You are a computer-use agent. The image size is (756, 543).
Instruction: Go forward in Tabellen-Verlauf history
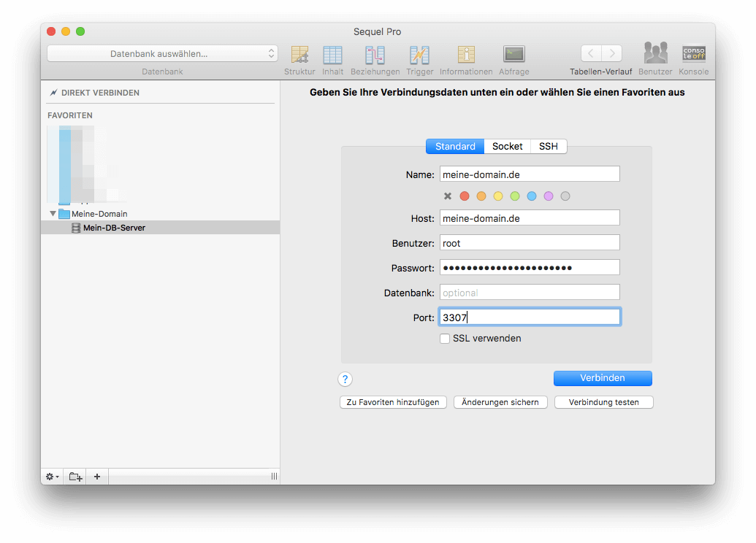pos(611,53)
